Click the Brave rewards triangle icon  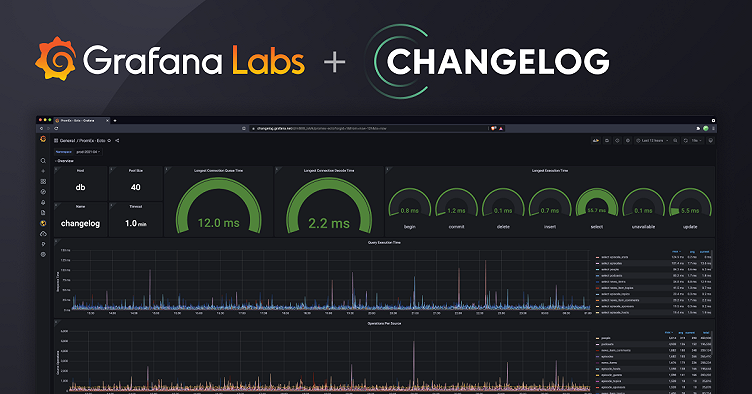(501, 128)
